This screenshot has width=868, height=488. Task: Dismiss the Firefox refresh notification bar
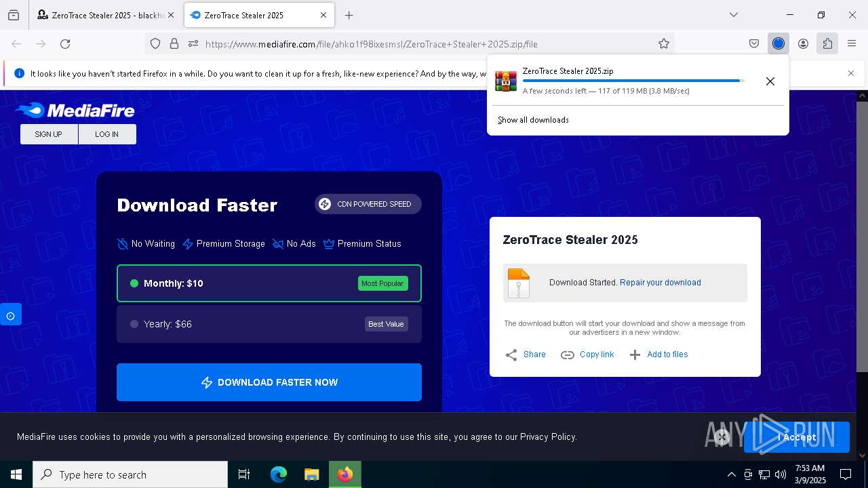pyautogui.click(x=851, y=73)
